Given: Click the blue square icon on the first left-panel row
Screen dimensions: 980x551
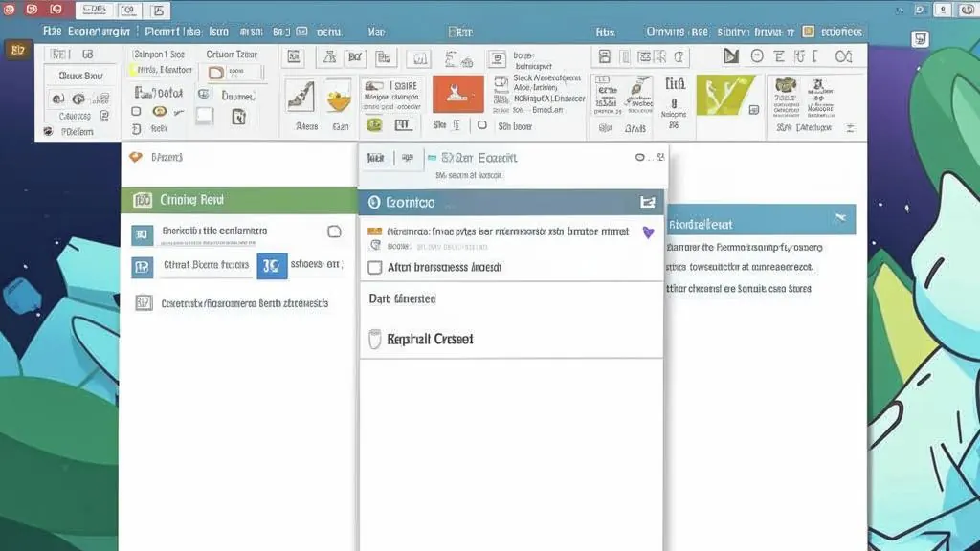Looking at the screenshot, I should pyautogui.click(x=142, y=234).
